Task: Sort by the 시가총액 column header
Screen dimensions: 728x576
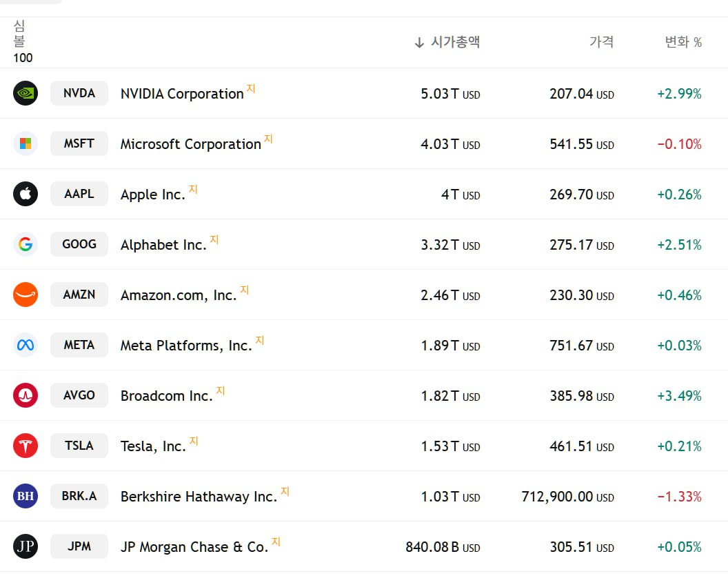Action: tap(455, 42)
